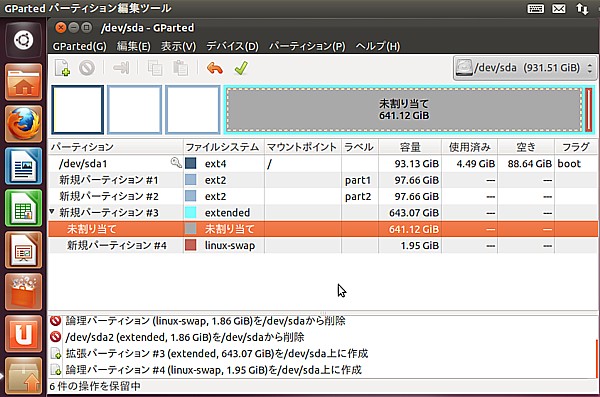
Task: Click the cyan extended filesystem swatch
Action: click(191, 212)
